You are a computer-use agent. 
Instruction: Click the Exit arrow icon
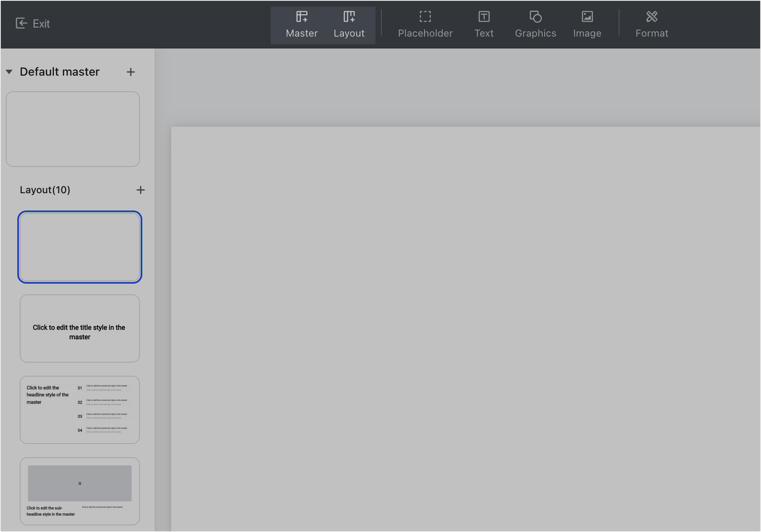point(21,23)
